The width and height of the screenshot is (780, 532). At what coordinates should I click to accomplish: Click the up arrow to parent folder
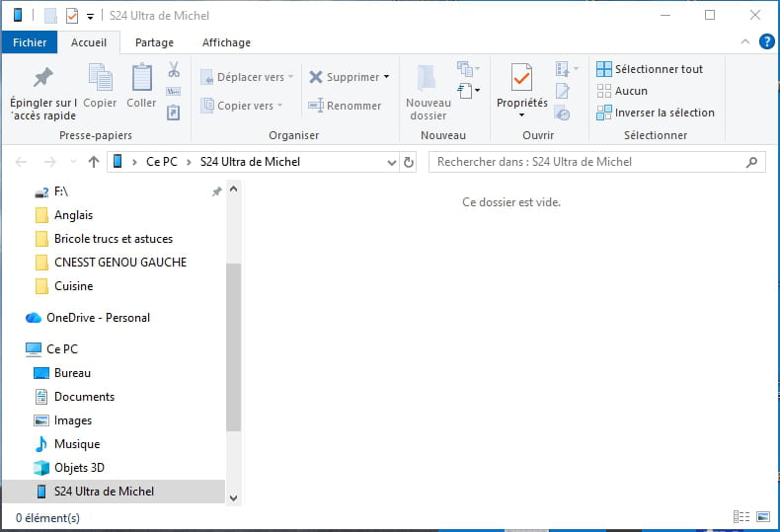[x=94, y=162]
